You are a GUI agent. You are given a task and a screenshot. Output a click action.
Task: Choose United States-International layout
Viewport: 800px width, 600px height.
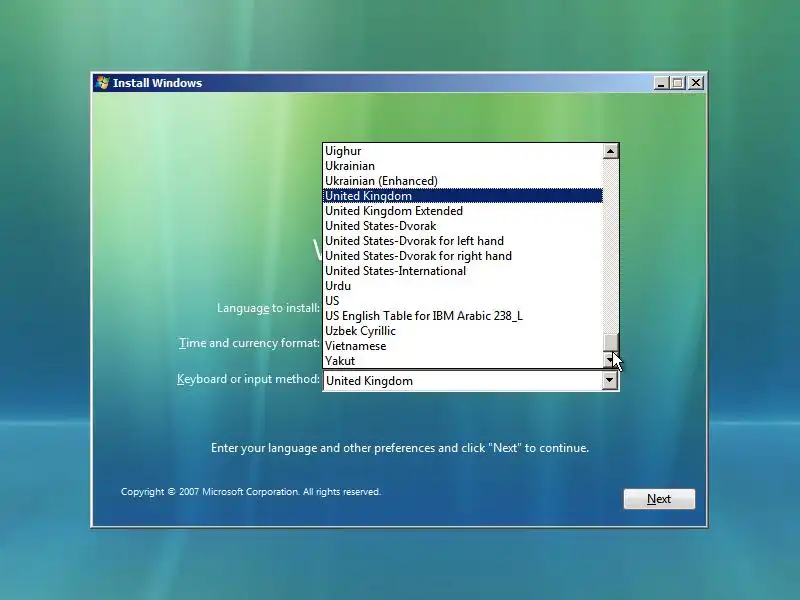coord(463,271)
